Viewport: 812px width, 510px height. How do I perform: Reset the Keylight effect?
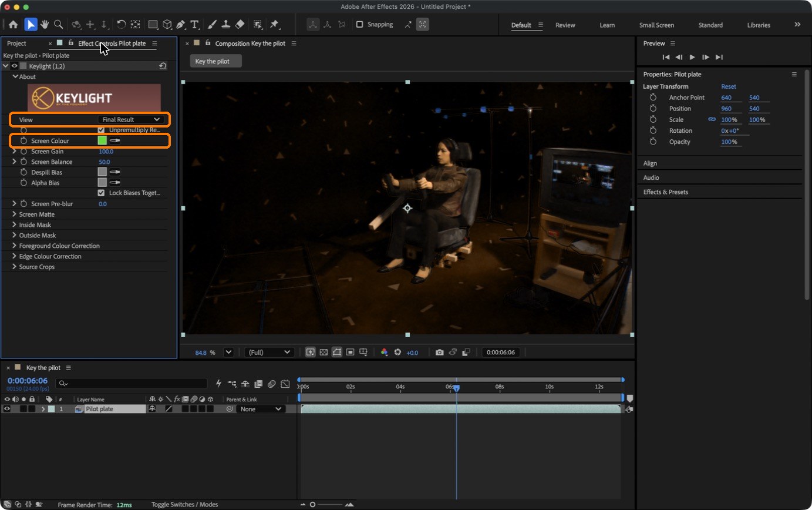(x=163, y=66)
